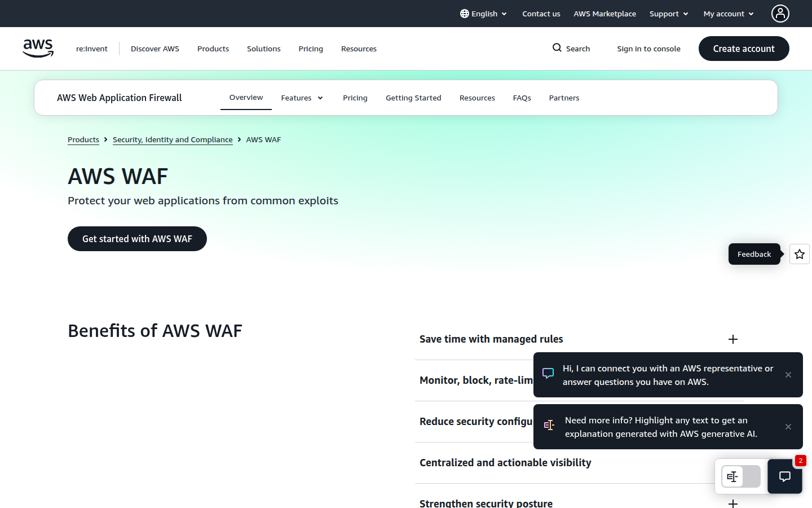Click the globe language icon

pos(465,14)
